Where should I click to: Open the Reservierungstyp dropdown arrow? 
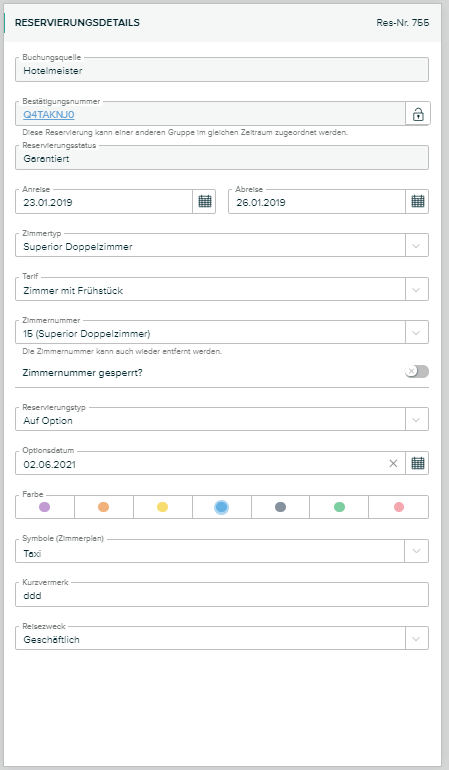(x=417, y=420)
